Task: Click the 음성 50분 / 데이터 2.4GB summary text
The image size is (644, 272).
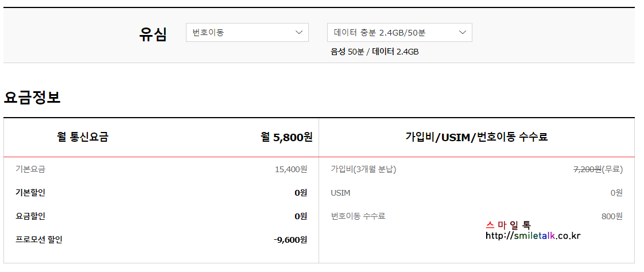Action: click(375, 52)
